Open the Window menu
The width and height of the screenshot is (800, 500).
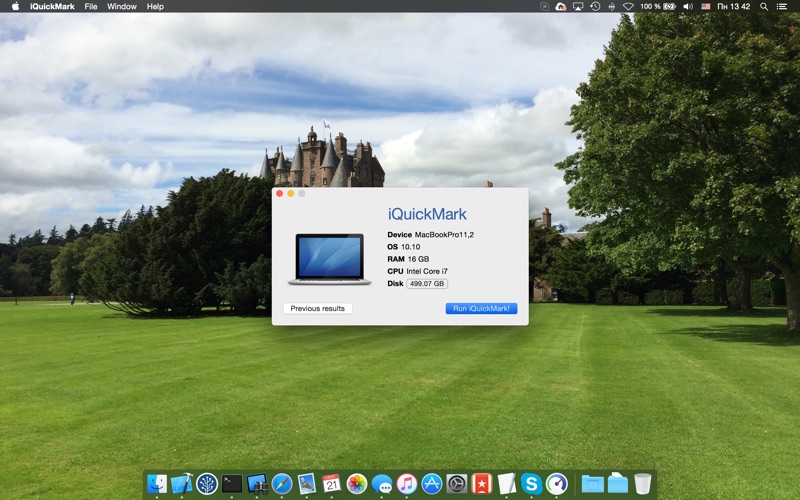pos(121,6)
